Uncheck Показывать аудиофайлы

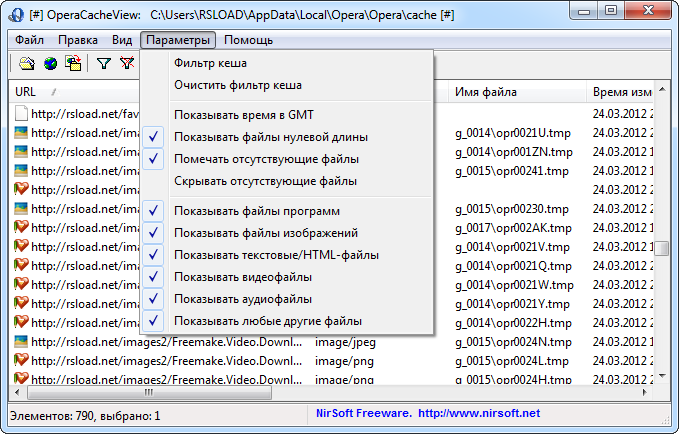pyautogui.click(x=287, y=299)
